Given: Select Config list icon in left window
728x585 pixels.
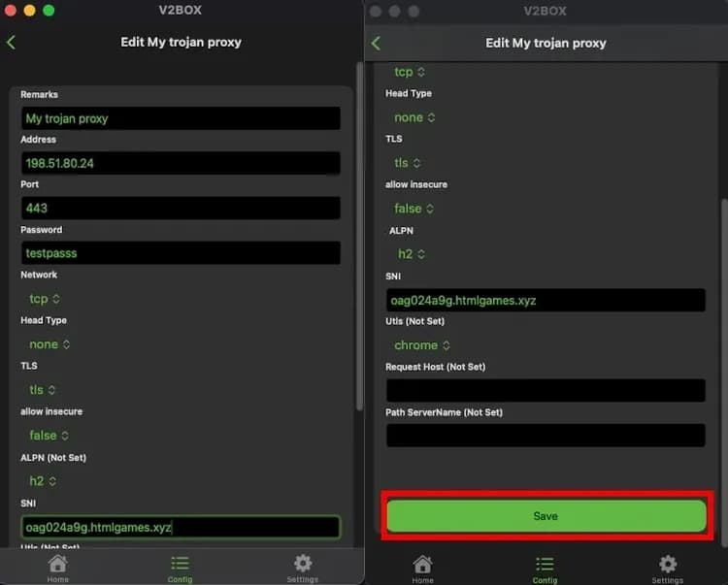Looking at the screenshot, I should 180,568.
